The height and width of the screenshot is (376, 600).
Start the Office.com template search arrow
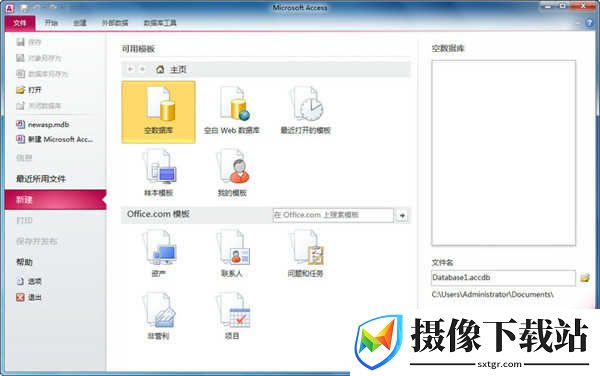click(402, 215)
